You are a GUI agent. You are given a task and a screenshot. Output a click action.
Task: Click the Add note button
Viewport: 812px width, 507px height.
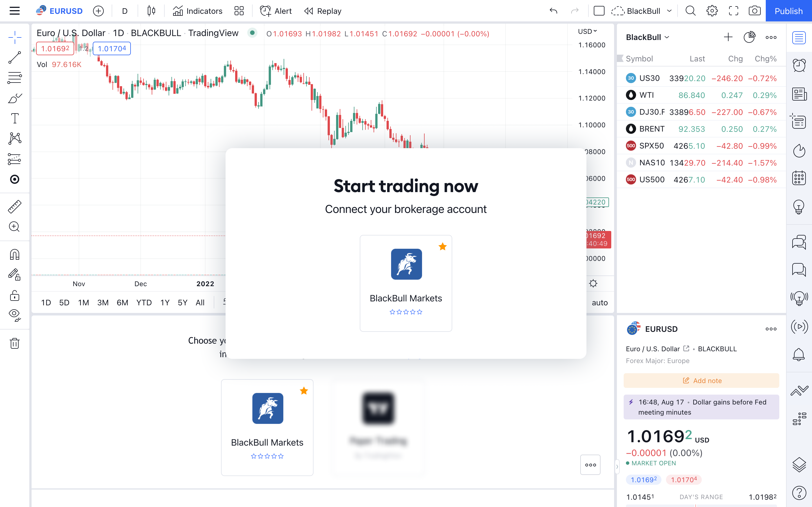701,381
